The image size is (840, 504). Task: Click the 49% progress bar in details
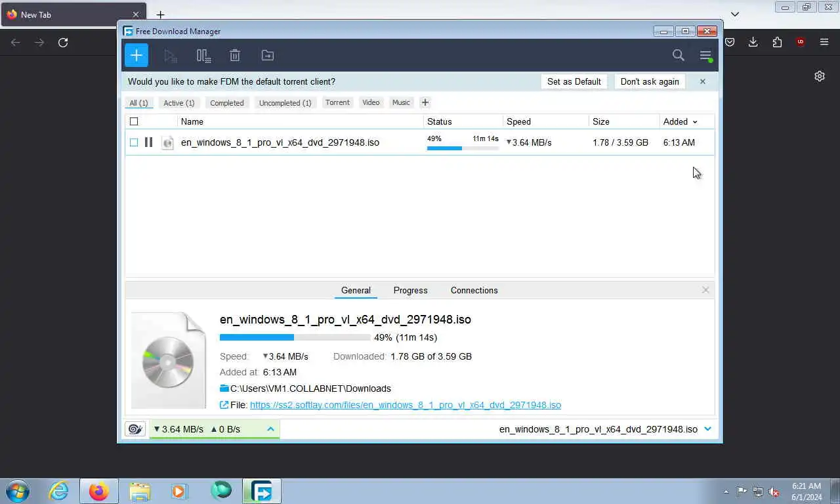click(x=295, y=337)
